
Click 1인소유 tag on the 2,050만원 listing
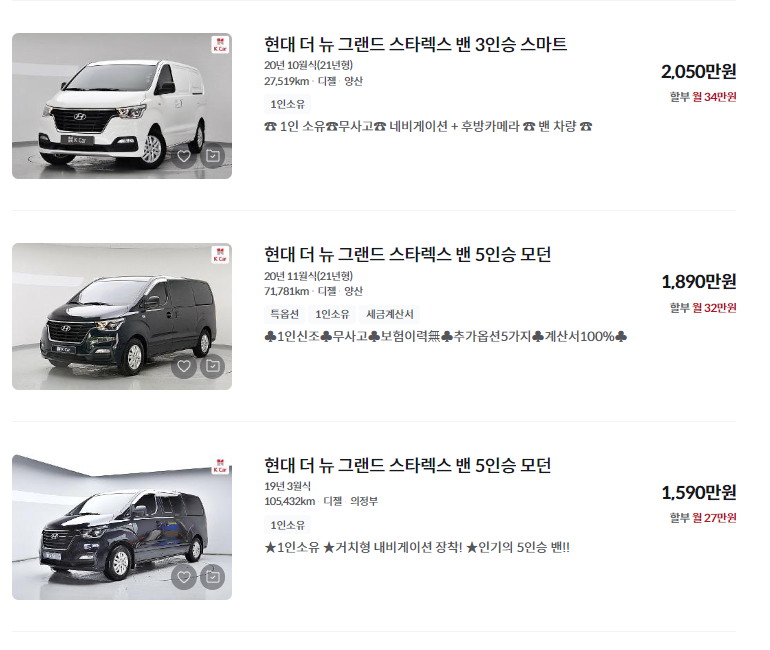288,104
